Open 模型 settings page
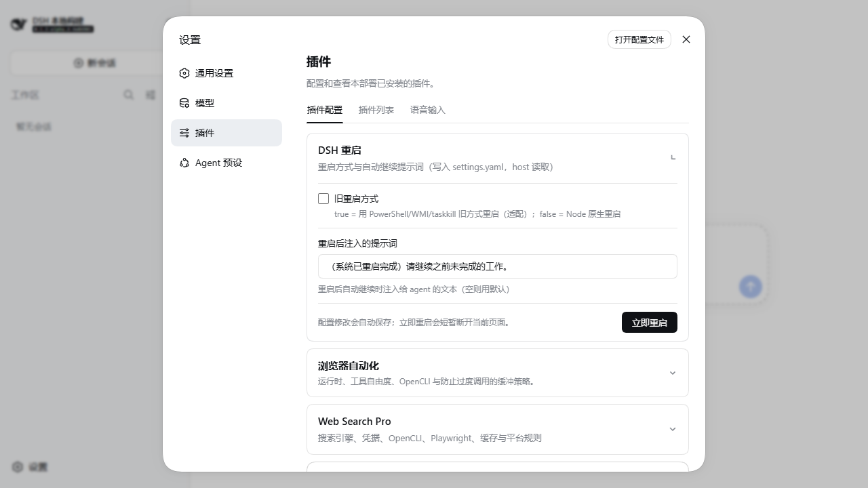The width and height of the screenshot is (868, 488). click(226, 103)
